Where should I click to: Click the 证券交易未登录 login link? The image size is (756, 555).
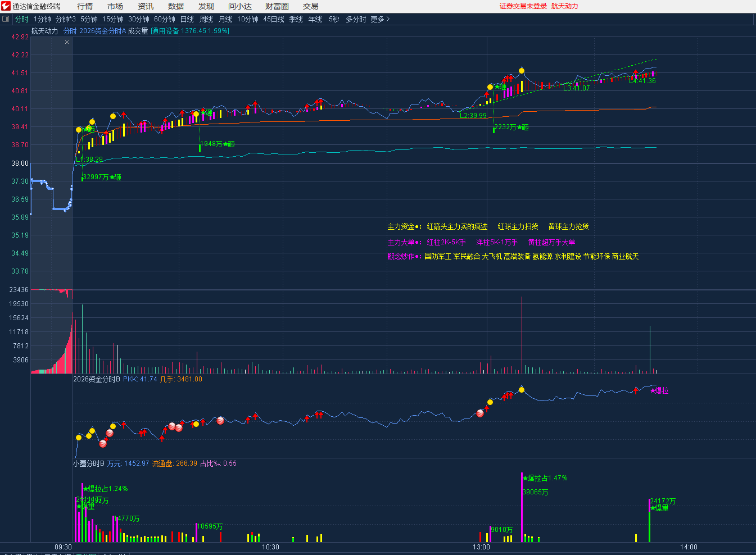(523, 6)
